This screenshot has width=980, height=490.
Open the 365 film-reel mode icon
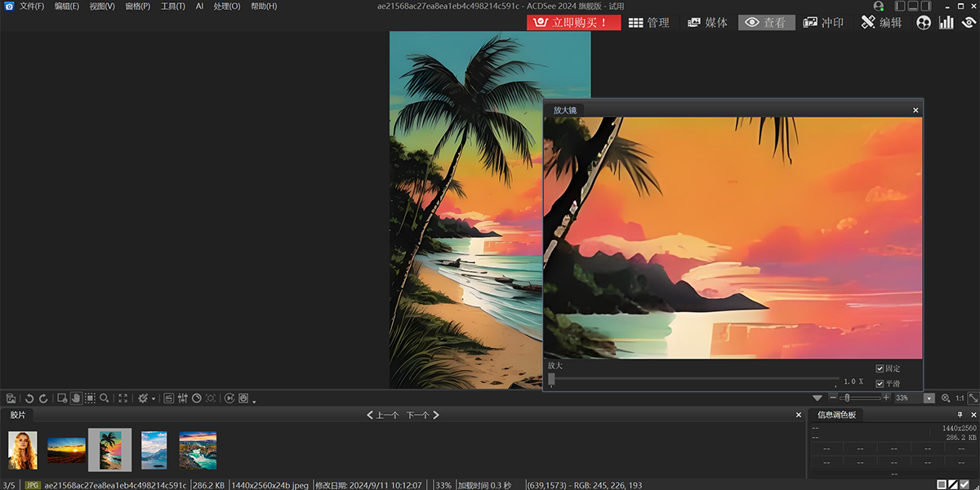924,23
